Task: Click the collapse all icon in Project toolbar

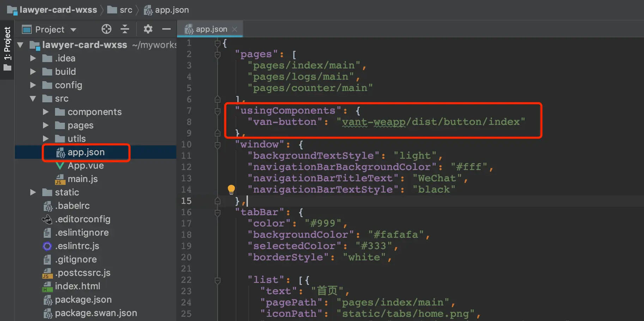Action: 125,29
